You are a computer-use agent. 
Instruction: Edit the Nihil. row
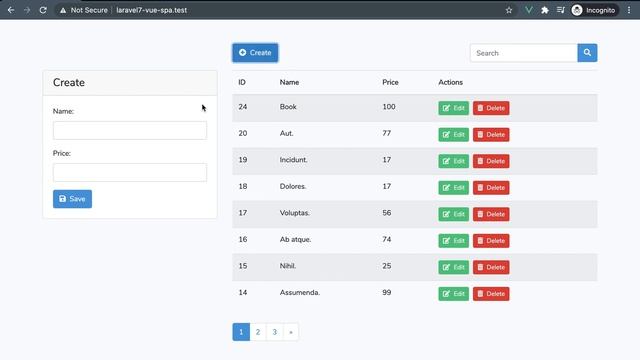tap(453, 267)
